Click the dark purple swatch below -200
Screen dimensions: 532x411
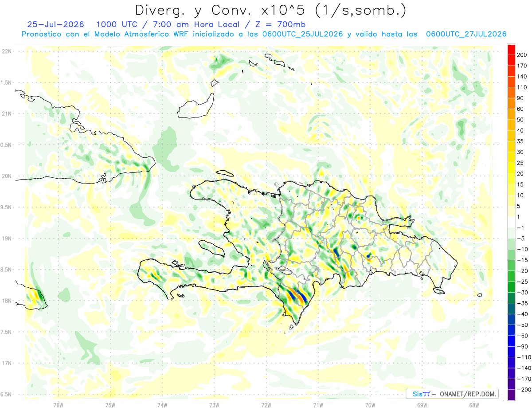click(511, 395)
